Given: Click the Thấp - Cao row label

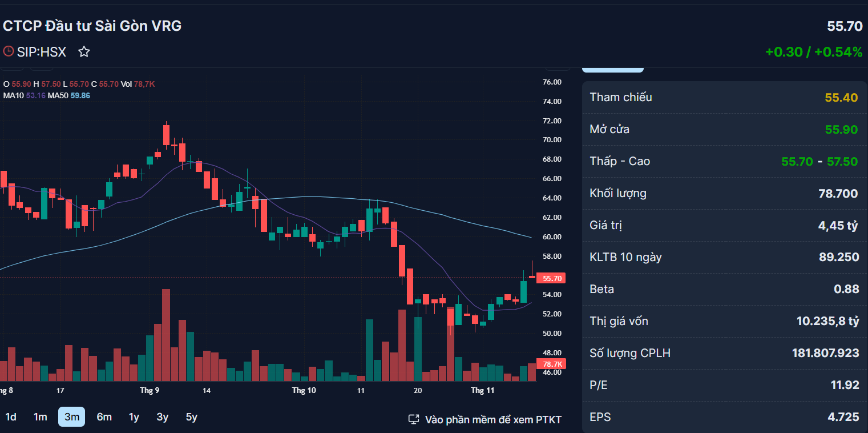Looking at the screenshot, I should click(x=620, y=161).
